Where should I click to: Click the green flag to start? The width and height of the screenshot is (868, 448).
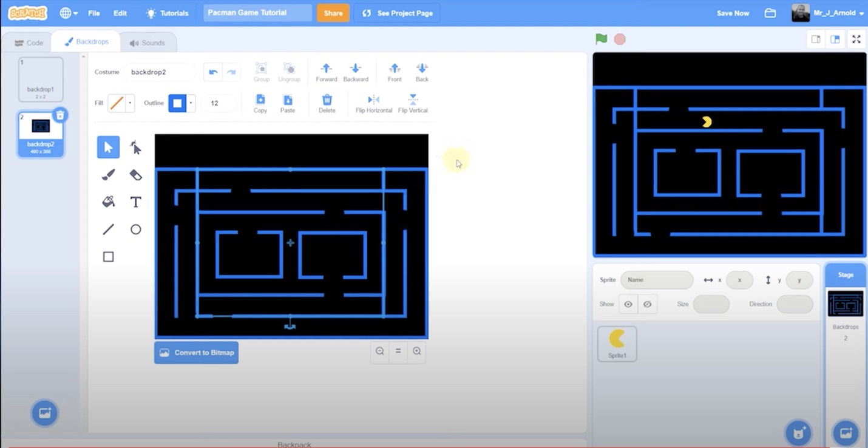pyautogui.click(x=602, y=39)
